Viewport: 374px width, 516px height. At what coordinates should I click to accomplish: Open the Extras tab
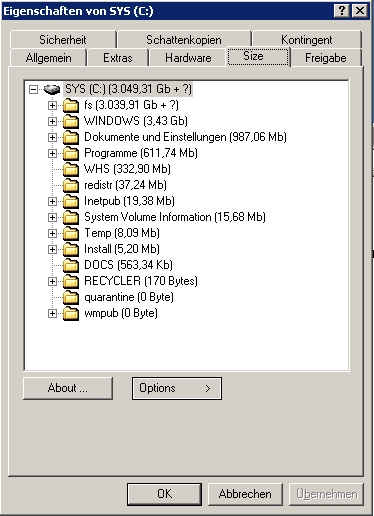tap(118, 58)
